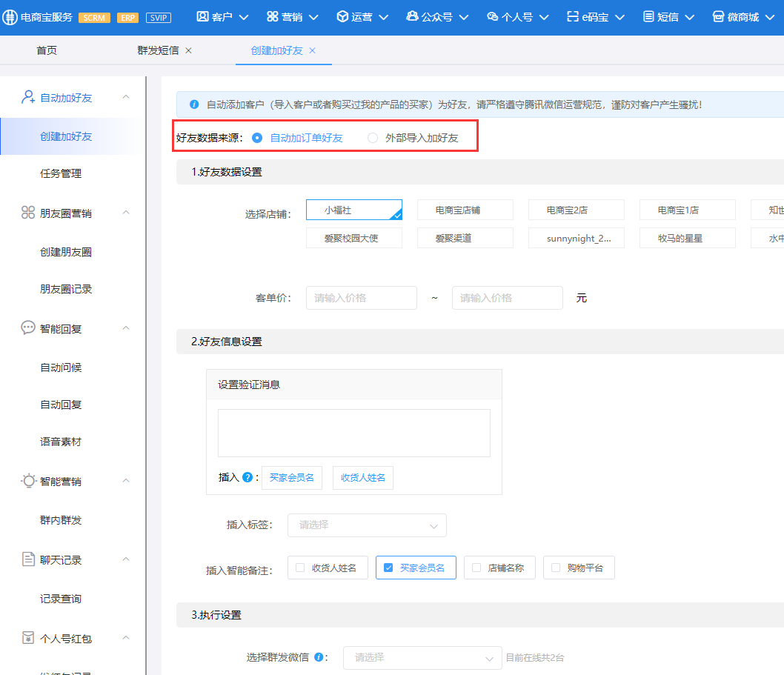This screenshot has width=784, height=675.
Task: Click the 自动加好友 add-person sidebar icon
Action: pyautogui.click(x=28, y=97)
